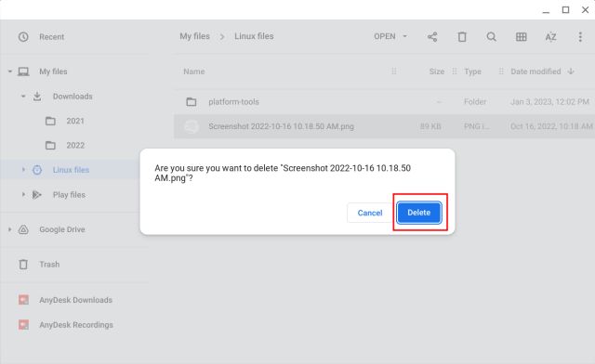Open the search magnifier icon
595x364 pixels.
pyautogui.click(x=492, y=37)
